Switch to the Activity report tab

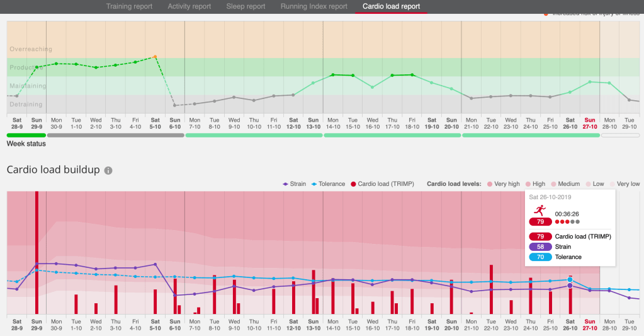click(189, 6)
